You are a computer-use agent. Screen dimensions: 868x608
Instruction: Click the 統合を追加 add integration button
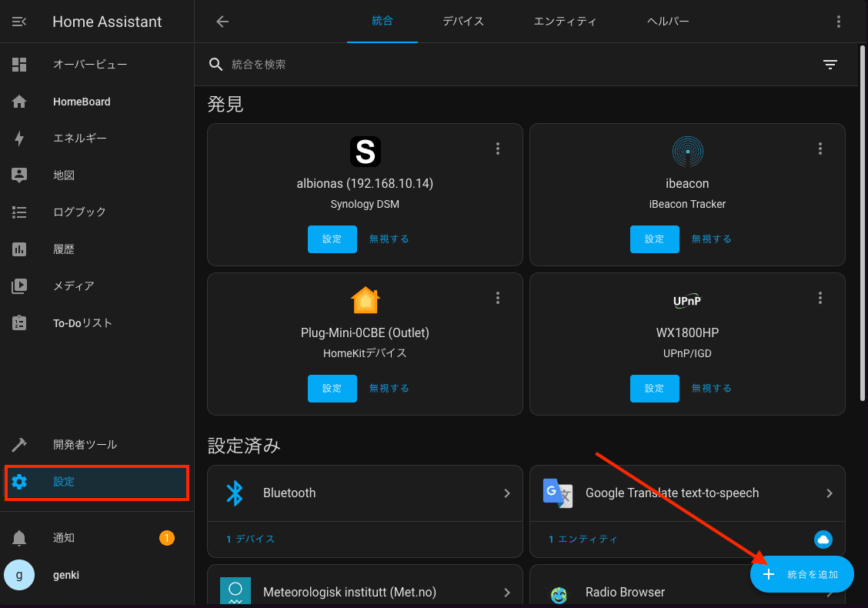pyautogui.click(x=802, y=574)
